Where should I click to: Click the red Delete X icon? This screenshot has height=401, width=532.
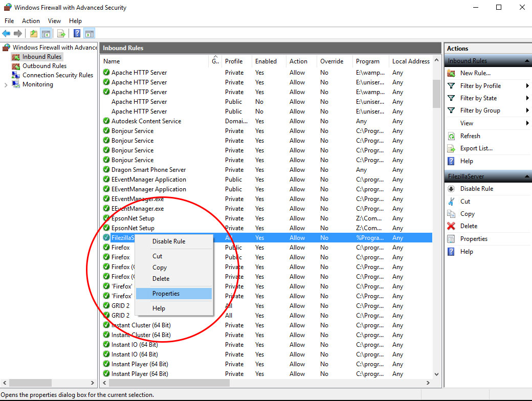click(451, 226)
